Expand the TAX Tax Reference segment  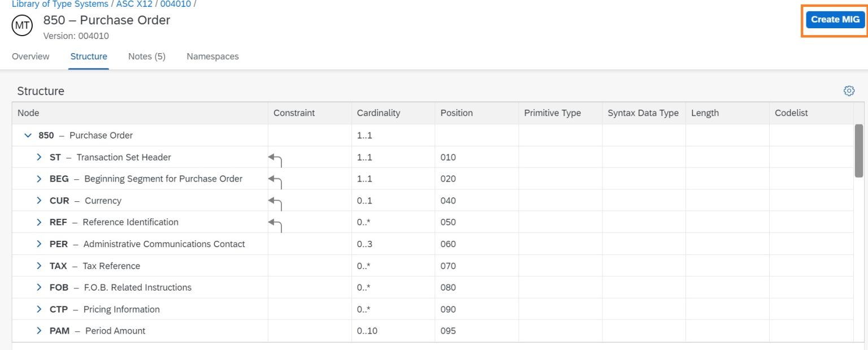(38, 266)
